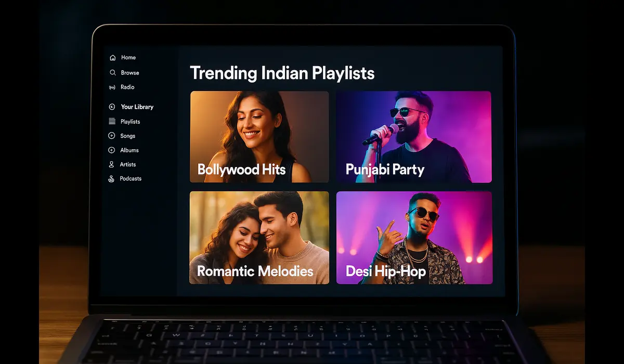Open the Desi Hip-Hop playlist

coord(413,237)
